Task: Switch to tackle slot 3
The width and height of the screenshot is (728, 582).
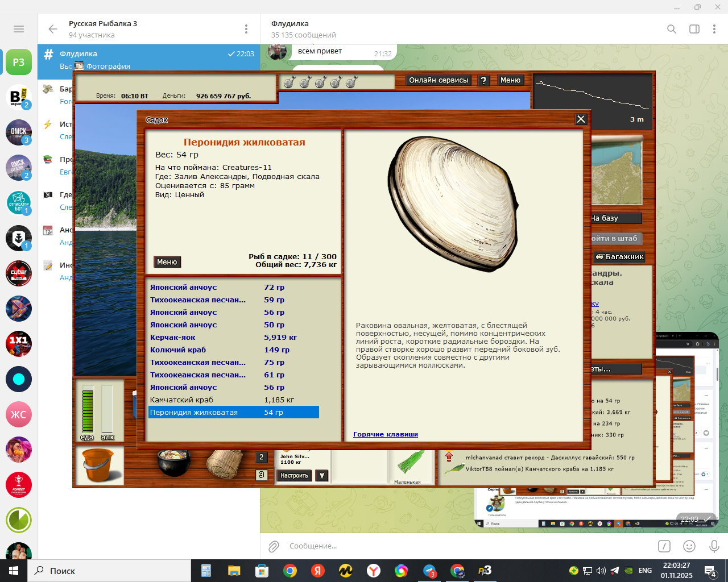Action: [x=262, y=475]
